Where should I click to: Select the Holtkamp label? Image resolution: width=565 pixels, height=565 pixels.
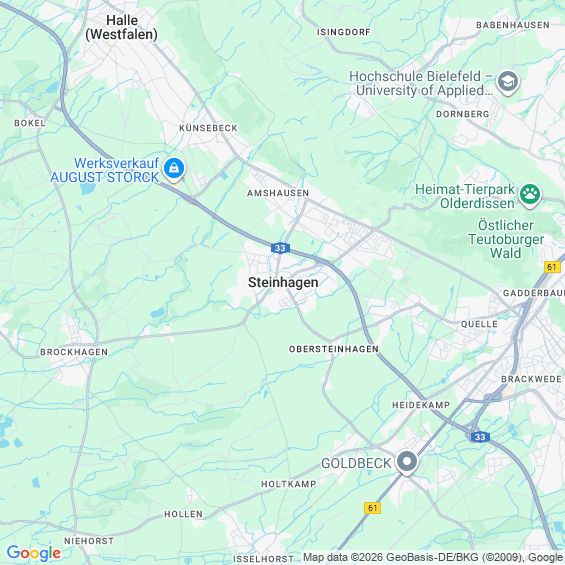(289, 484)
